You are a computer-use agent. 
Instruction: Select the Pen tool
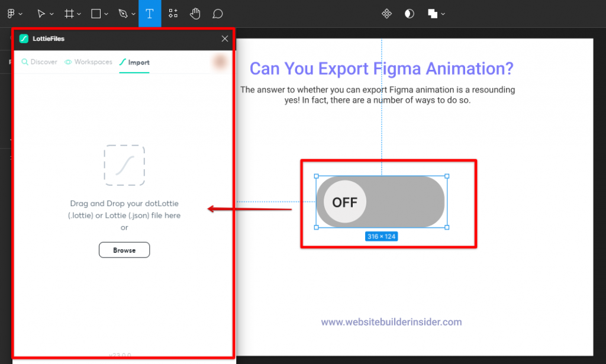pyautogui.click(x=123, y=14)
